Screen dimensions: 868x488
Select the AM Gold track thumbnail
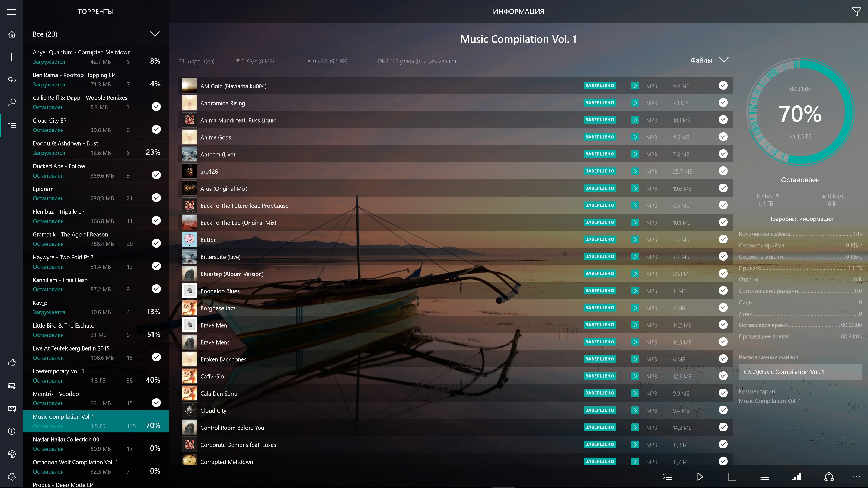tap(189, 86)
